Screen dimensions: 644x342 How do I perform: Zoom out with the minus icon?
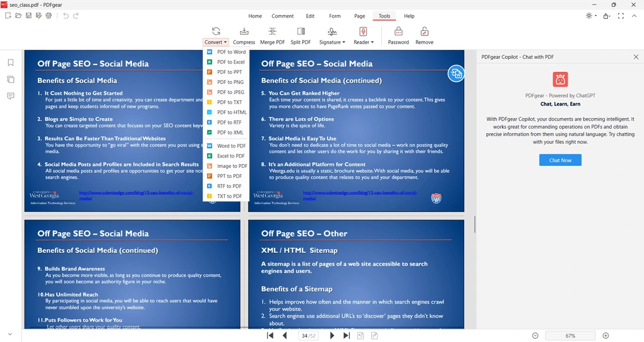535,336
